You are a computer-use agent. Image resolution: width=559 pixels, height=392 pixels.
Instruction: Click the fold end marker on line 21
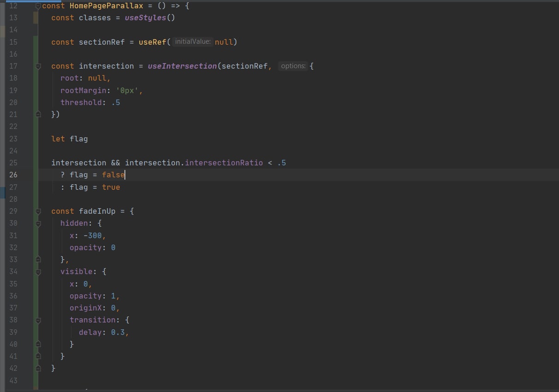click(38, 114)
